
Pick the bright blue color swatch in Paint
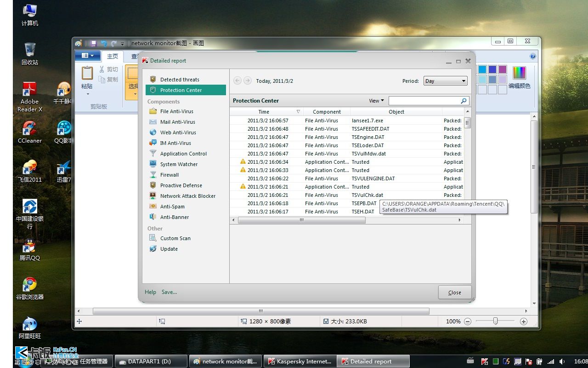click(482, 69)
